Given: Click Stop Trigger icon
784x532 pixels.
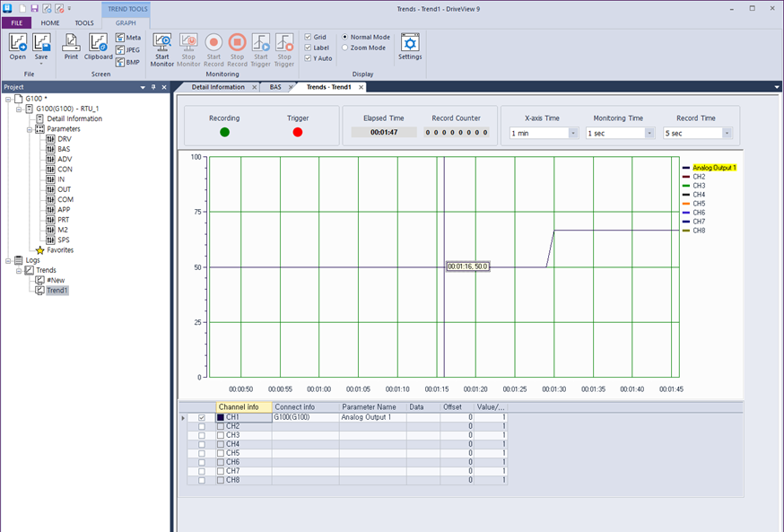Looking at the screenshot, I should coord(284,49).
